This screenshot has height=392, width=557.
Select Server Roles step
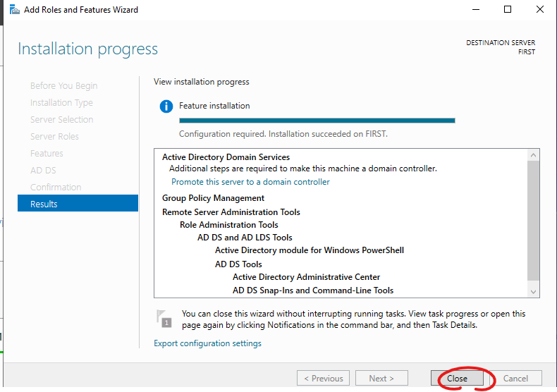pyautogui.click(x=54, y=137)
